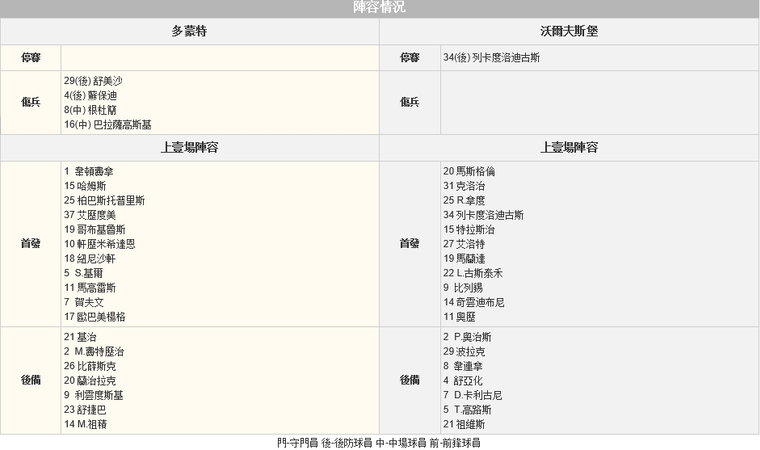Select substitute '4 舒亞化'

(x=463, y=381)
